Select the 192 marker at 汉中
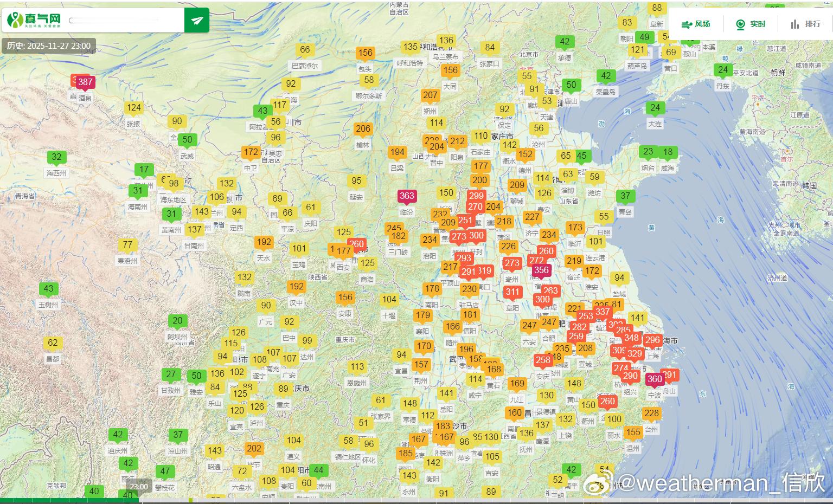The width and height of the screenshot is (833, 504). tap(296, 287)
